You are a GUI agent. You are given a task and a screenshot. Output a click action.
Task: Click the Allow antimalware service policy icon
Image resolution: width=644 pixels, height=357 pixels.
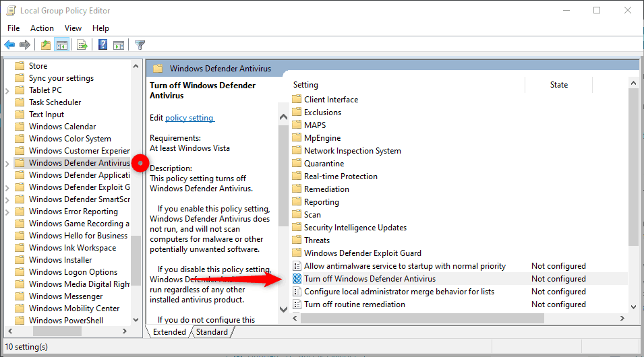(297, 266)
